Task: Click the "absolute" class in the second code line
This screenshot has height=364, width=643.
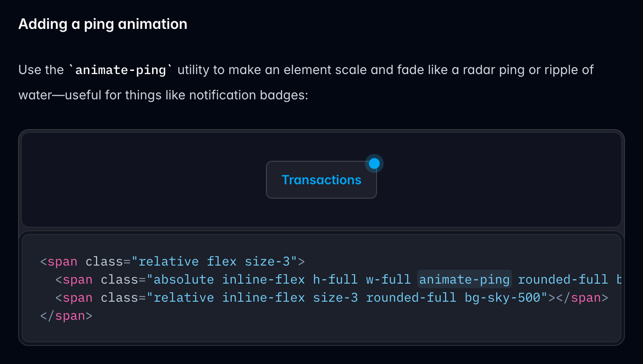Action: 184,280
